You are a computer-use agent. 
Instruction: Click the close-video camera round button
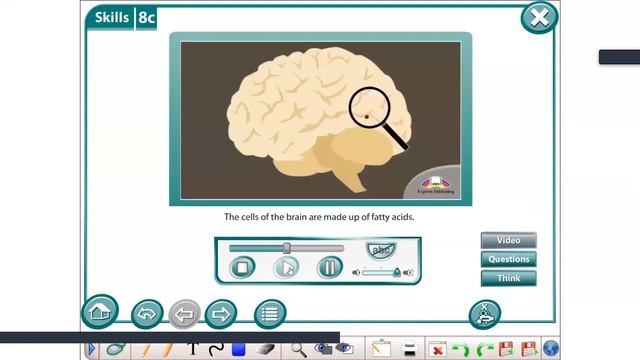tap(484, 314)
